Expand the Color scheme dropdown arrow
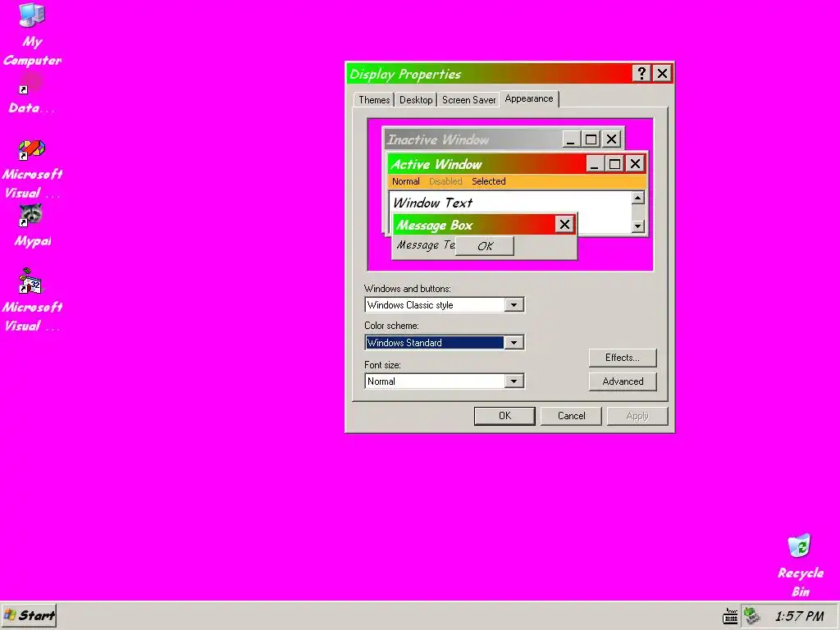Image resolution: width=840 pixels, height=630 pixels. 514,342
